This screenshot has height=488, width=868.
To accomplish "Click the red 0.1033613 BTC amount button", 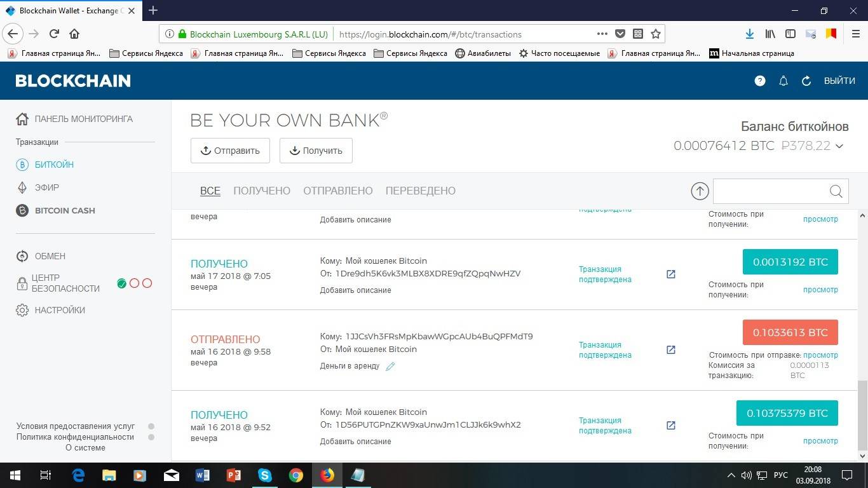I will click(790, 332).
